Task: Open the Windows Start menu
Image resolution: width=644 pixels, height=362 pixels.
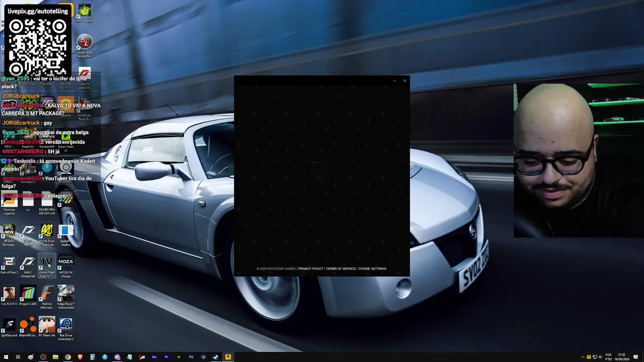Action: (6, 357)
